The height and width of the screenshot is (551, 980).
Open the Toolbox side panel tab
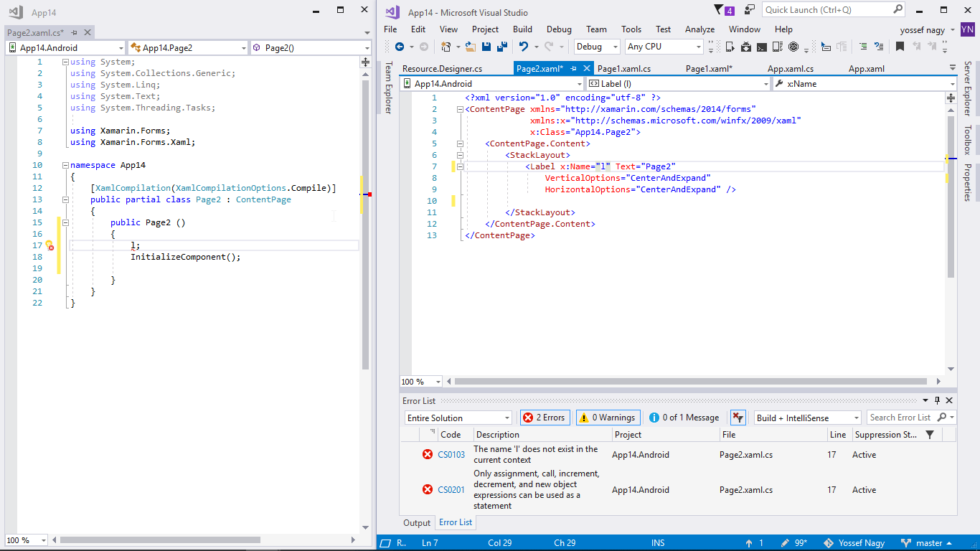coord(967,140)
